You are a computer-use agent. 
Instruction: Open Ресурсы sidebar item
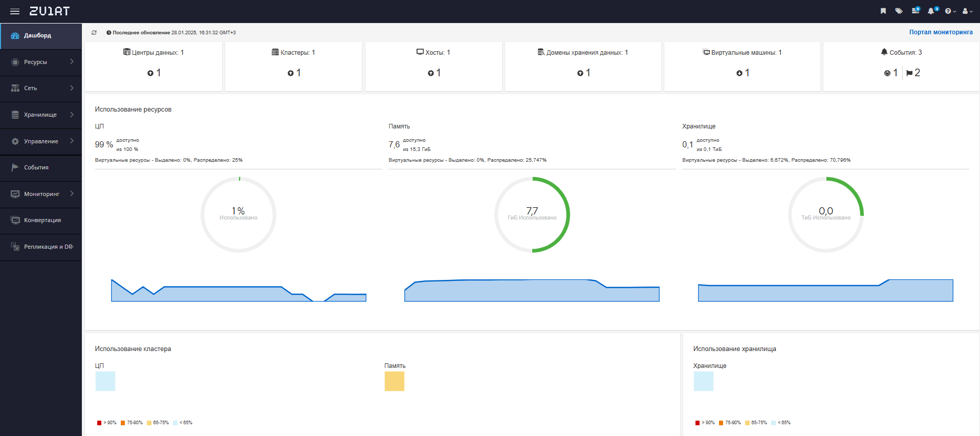41,62
